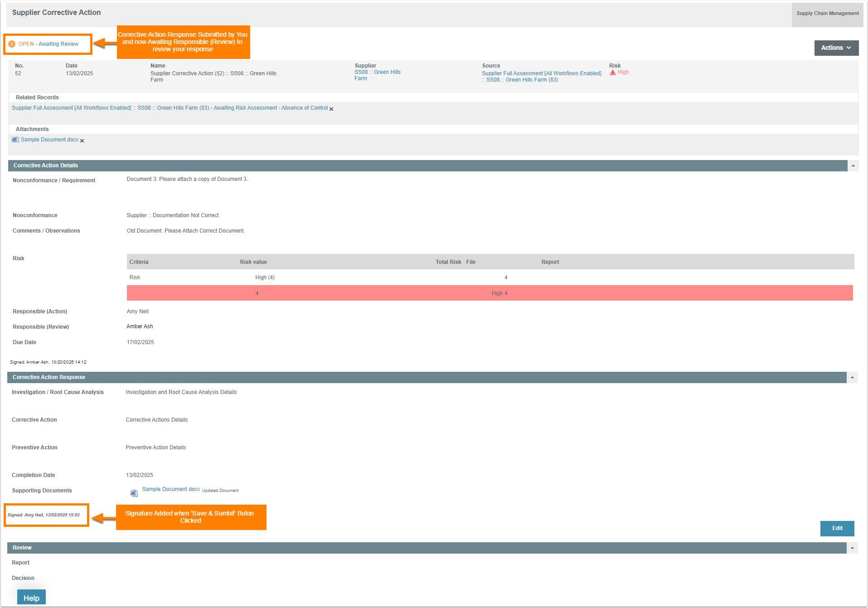868x608 pixels.
Task: Open the Supply Chain Management module tab
Action: pos(827,14)
